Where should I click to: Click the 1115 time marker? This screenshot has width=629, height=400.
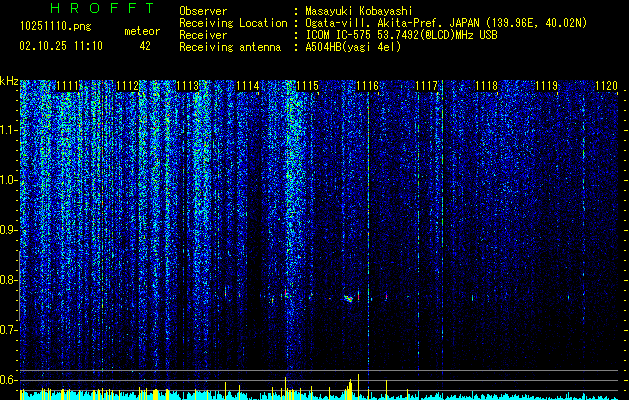(x=307, y=86)
